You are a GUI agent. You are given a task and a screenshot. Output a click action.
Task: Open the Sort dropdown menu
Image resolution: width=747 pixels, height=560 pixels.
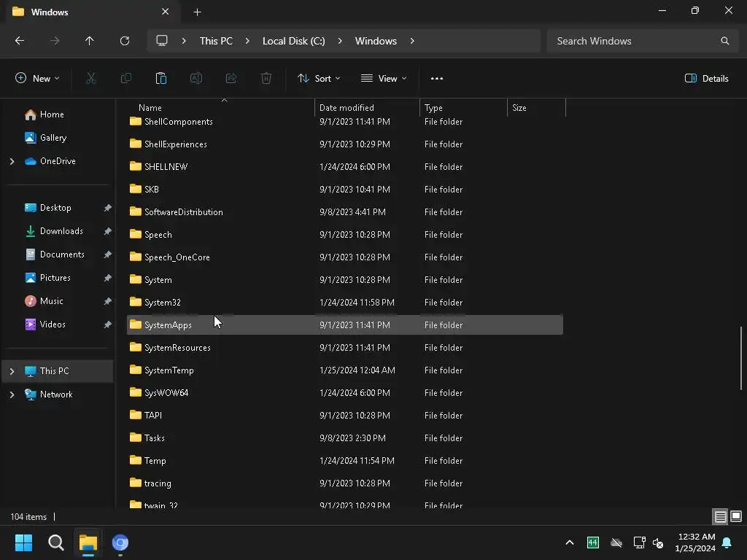(x=319, y=79)
